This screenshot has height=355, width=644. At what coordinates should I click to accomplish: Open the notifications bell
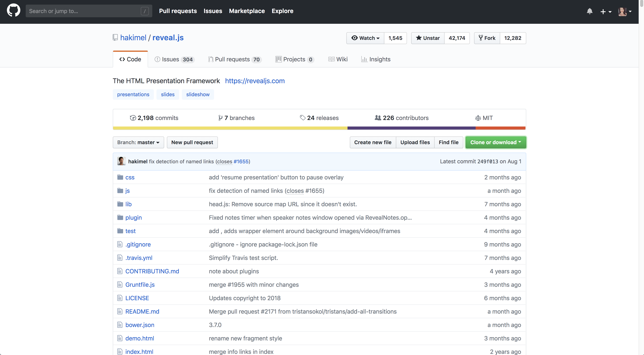pyautogui.click(x=590, y=11)
